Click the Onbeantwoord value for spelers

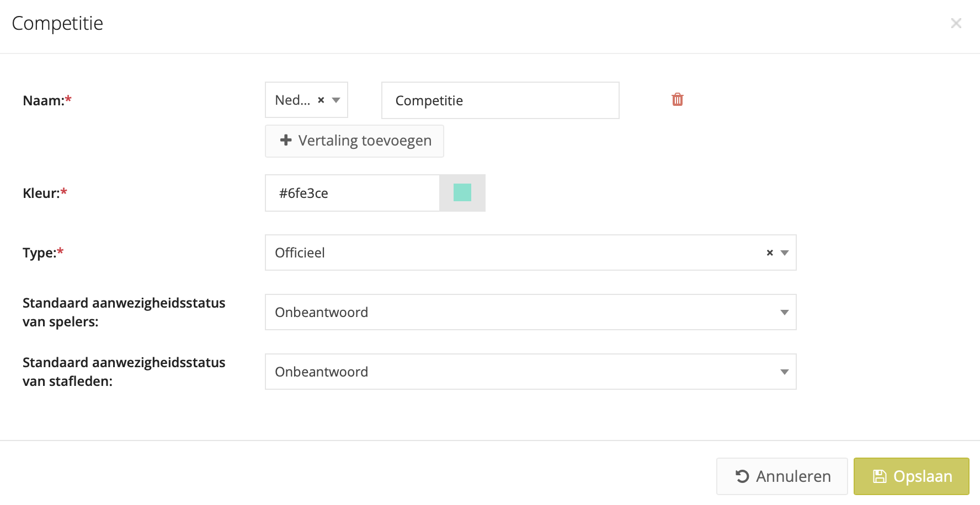pyautogui.click(x=321, y=313)
